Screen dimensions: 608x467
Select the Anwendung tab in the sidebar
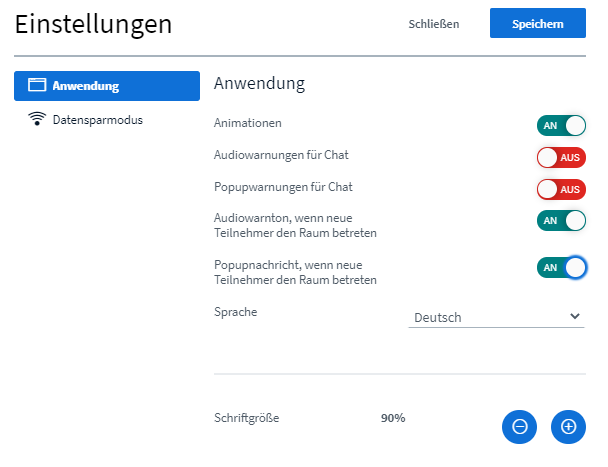107,86
